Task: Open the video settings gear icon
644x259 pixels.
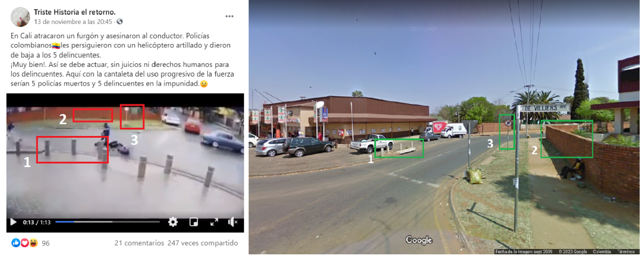Action: 173,222
